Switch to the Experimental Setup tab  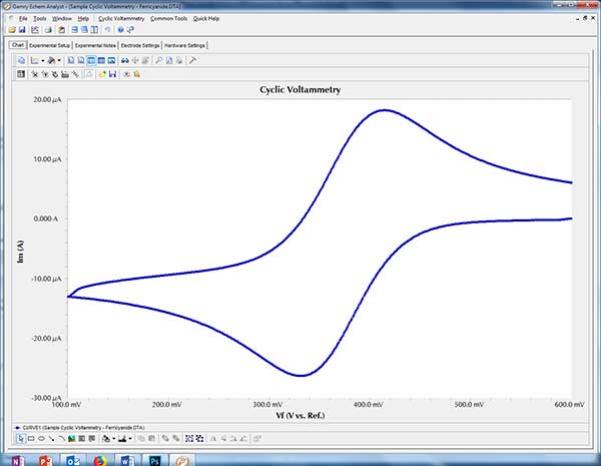[x=49, y=45]
